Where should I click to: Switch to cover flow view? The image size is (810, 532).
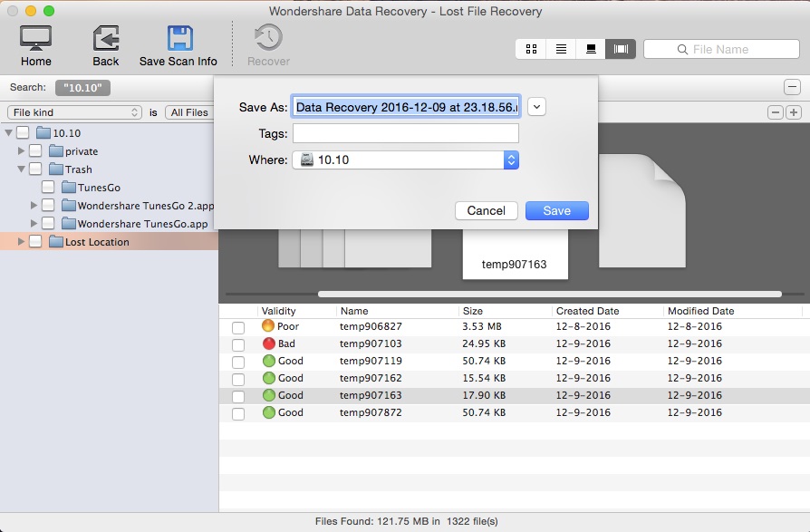tap(621, 49)
